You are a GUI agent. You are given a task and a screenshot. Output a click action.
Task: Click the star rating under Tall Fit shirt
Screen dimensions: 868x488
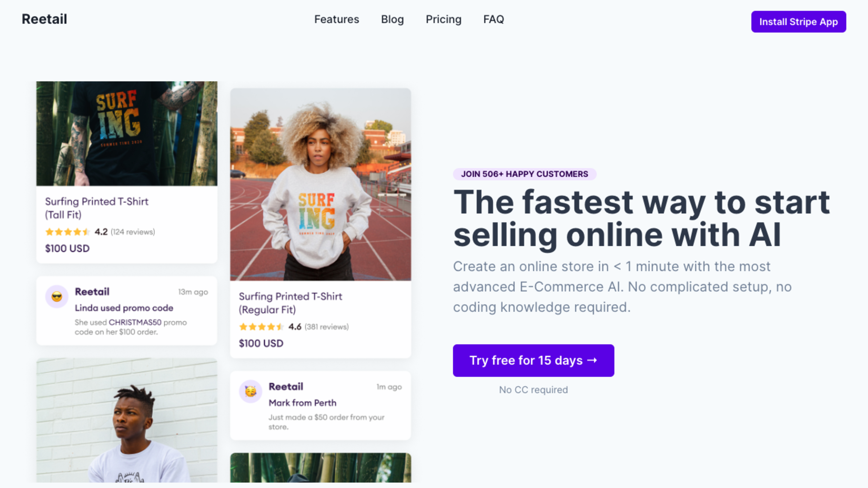coord(67,232)
